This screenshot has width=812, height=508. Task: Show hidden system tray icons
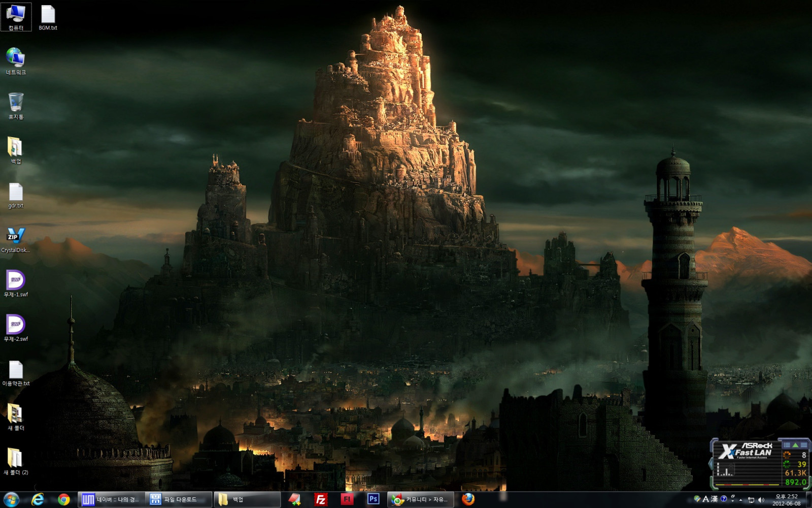[741, 500]
